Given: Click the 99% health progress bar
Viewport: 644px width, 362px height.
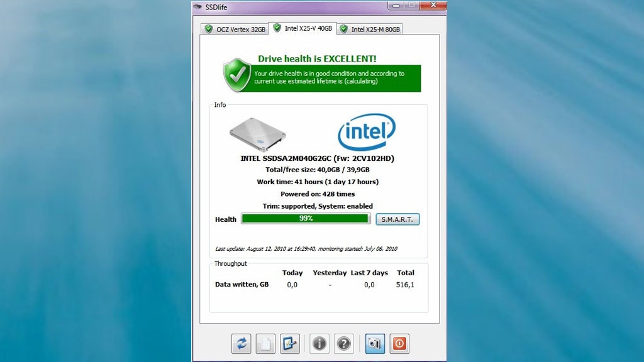Looking at the screenshot, I should point(306,219).
